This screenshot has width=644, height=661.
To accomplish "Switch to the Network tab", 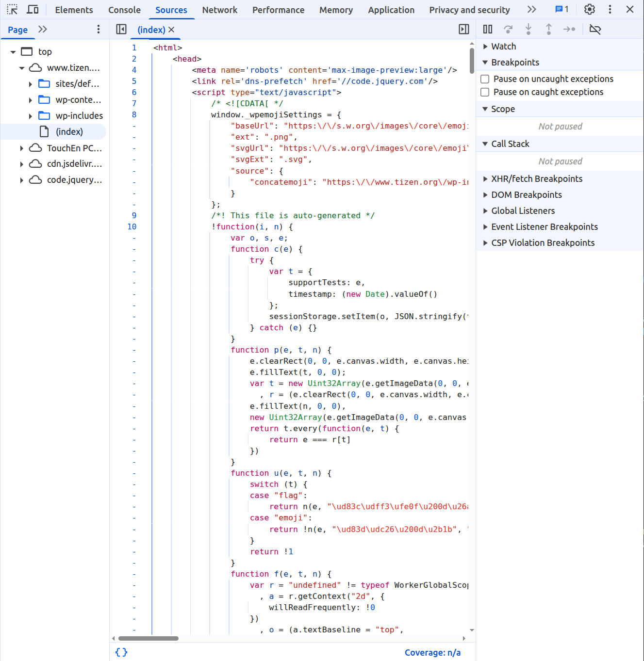I will click(x=219, y=10).
